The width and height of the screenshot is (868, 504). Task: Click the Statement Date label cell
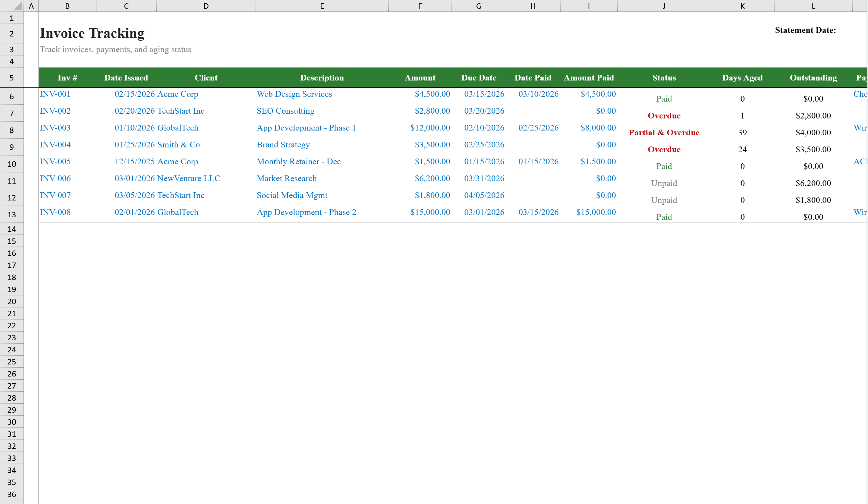click(x=805, y=30)
